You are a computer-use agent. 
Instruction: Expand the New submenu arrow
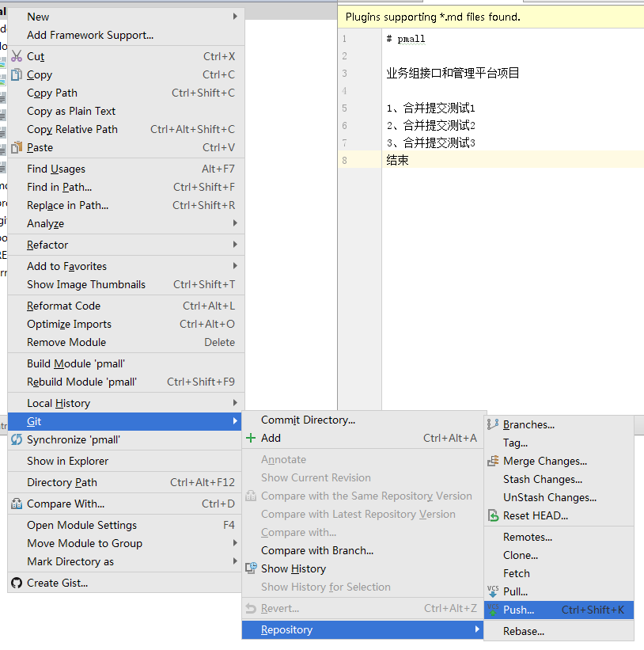(x=235, y=16)
